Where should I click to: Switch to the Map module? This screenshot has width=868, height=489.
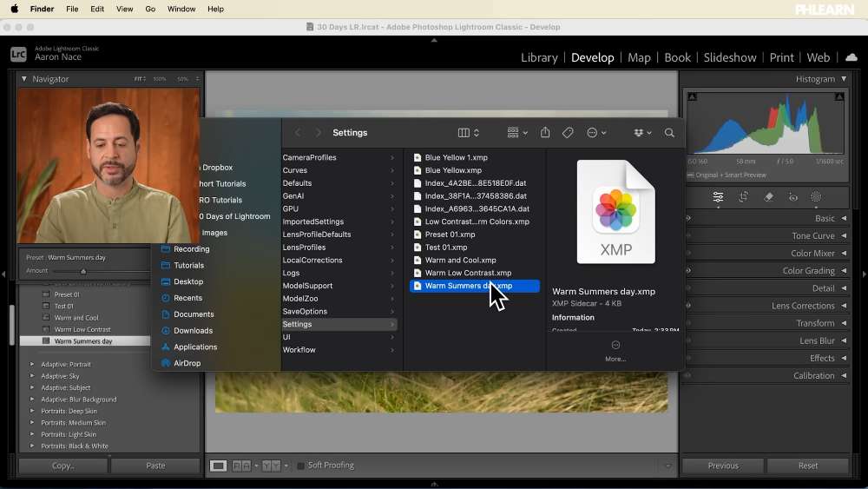(x=639, y=57)
